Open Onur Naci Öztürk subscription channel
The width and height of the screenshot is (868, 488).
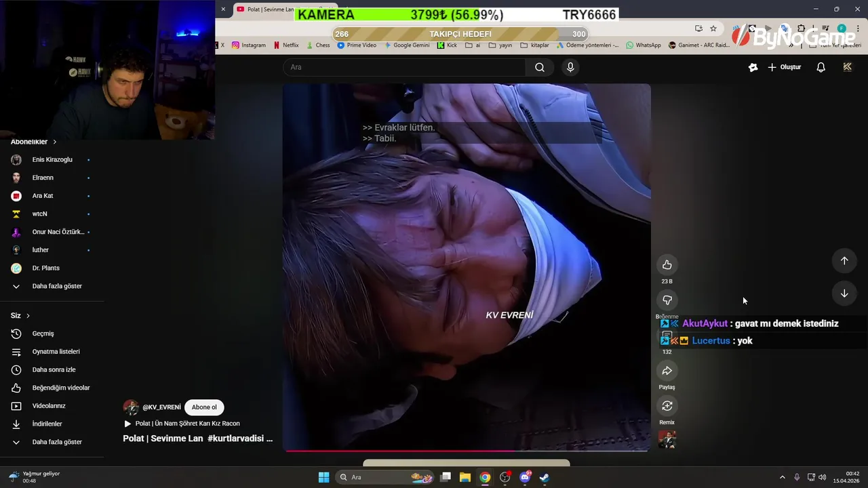pos(52,232)
